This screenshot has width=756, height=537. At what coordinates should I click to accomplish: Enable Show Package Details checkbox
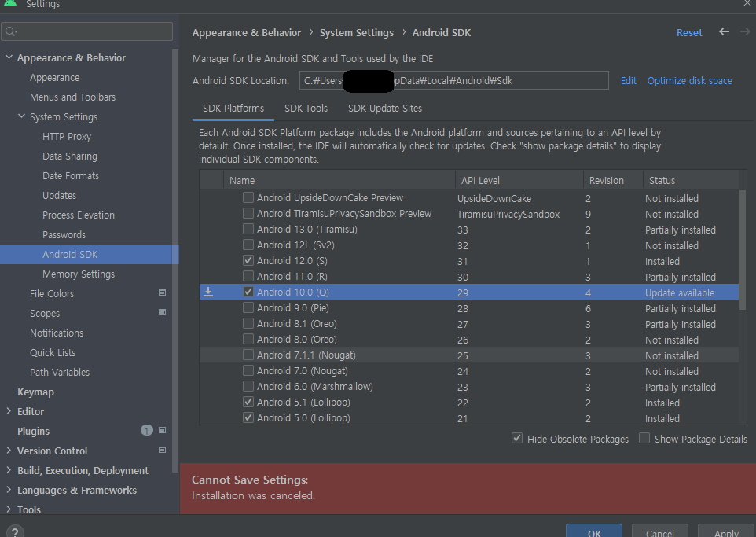click(x=644, y=438)
